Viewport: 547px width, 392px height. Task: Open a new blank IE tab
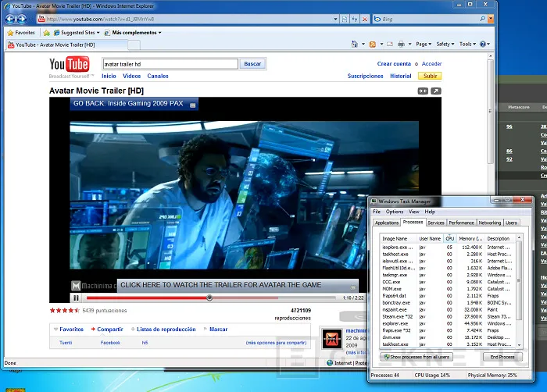click(x=134, y=45)
